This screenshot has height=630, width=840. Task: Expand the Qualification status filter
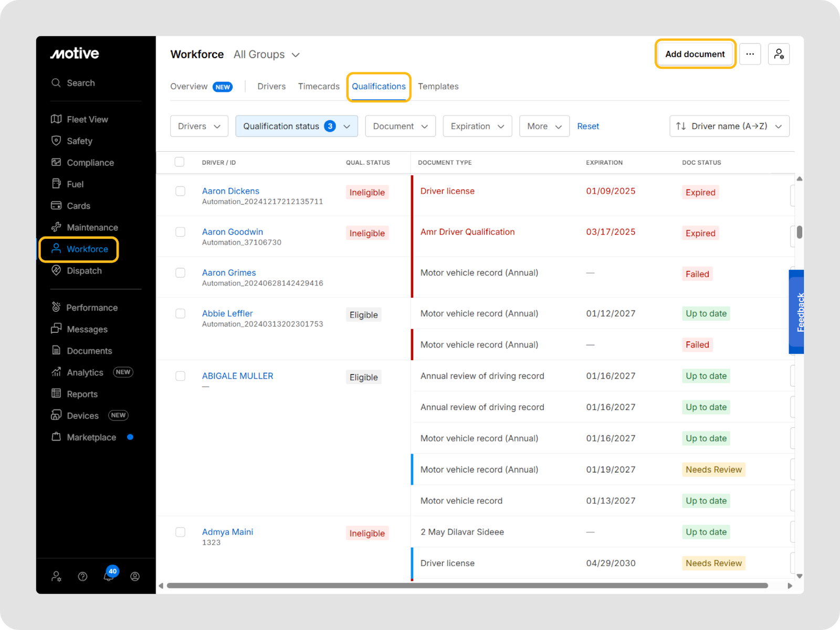tap(297, 126)
